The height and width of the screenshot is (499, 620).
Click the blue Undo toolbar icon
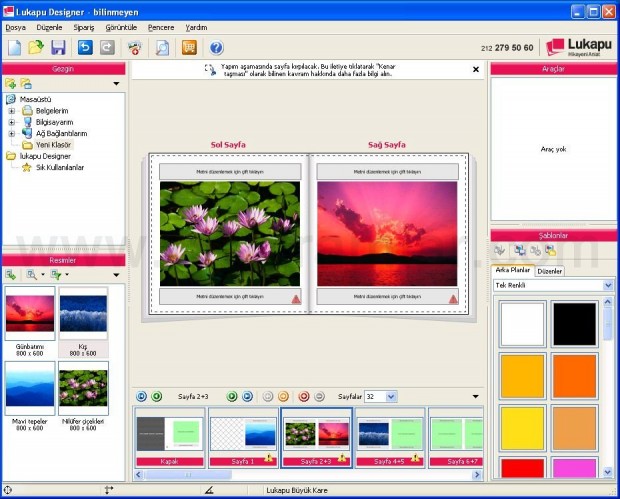(x=85, y=47)
